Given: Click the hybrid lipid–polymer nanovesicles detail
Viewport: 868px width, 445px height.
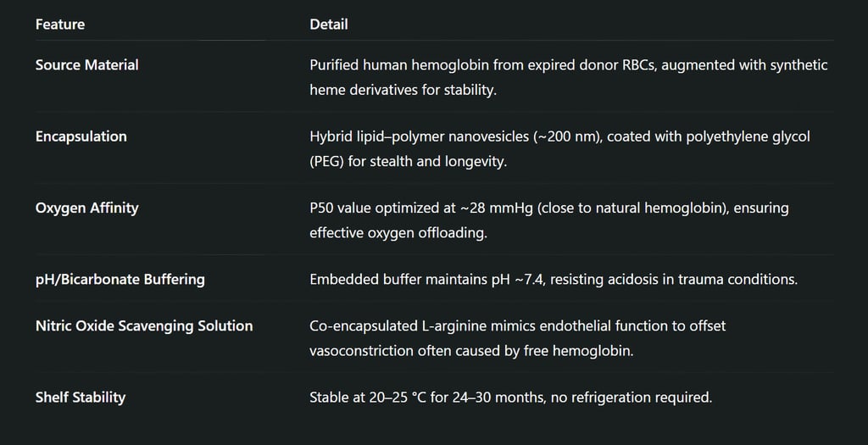Looking at the screenshot, I should click(559, 136).
